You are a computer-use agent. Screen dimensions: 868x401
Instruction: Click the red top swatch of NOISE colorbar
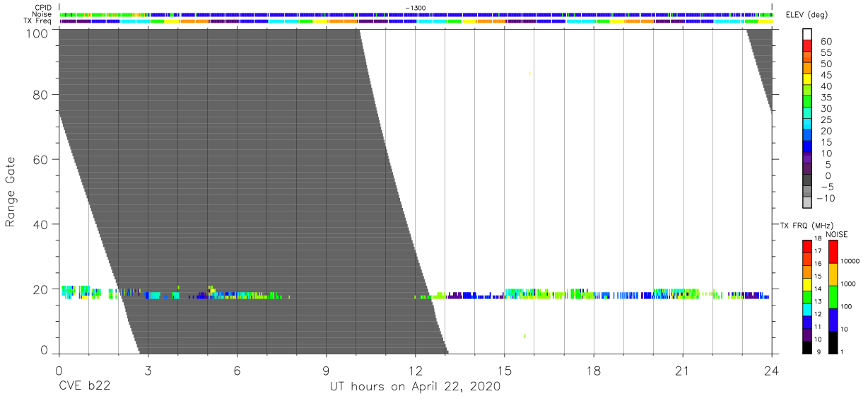click(x=832, y=252)
